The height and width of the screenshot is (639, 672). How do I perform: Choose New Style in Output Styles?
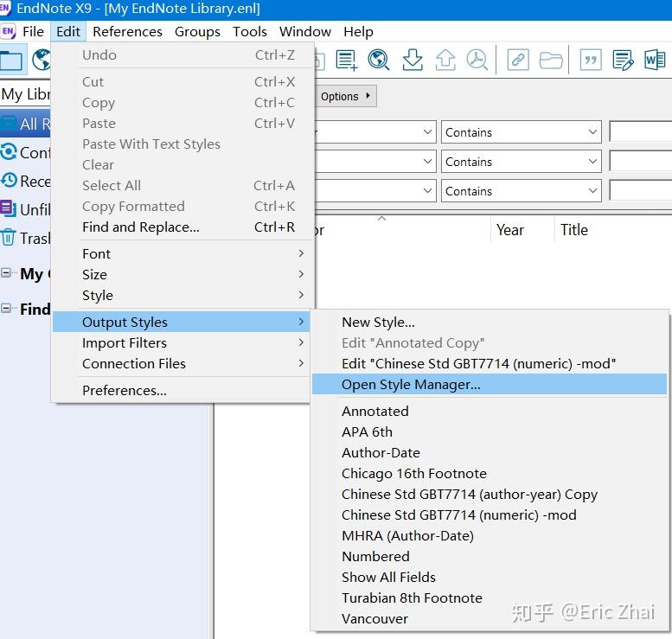pos(490,322)
